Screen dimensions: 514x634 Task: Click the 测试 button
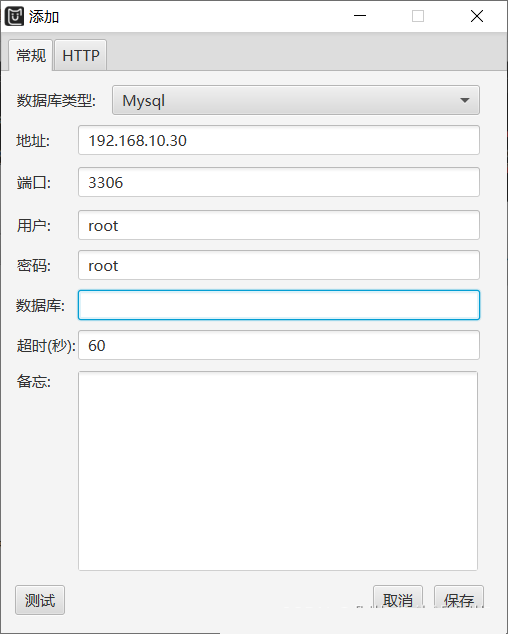click(x=40, y=600)
